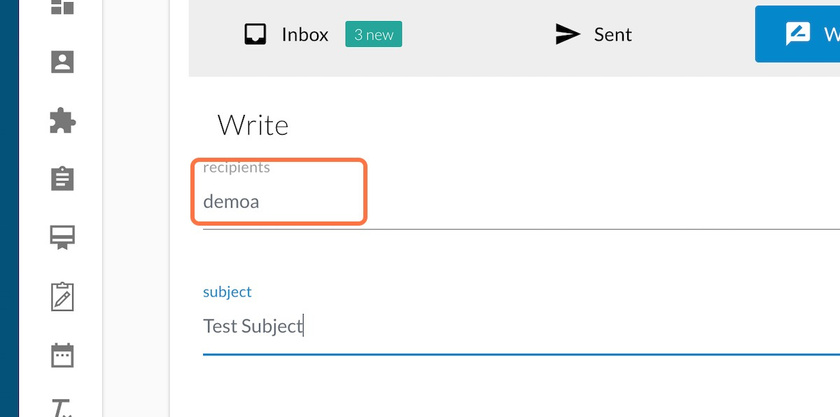
Task: Focus the subject field with Test Subject
Action: coord(521,326)
